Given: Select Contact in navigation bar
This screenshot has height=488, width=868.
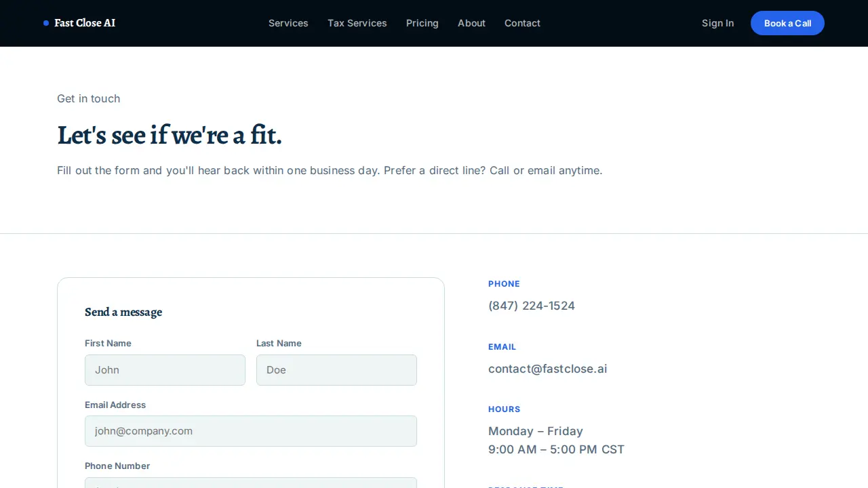Looking at the screenshot, I should pyautogui.click(x=522, y=23).
